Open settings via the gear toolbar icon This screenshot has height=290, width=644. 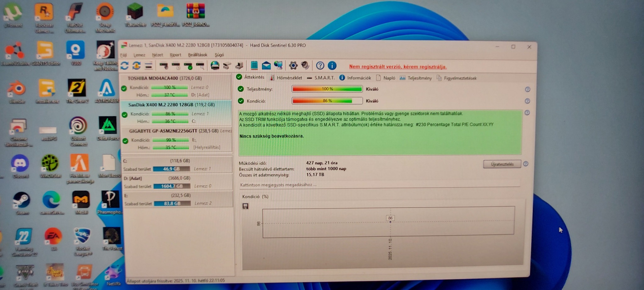point(293,65)
